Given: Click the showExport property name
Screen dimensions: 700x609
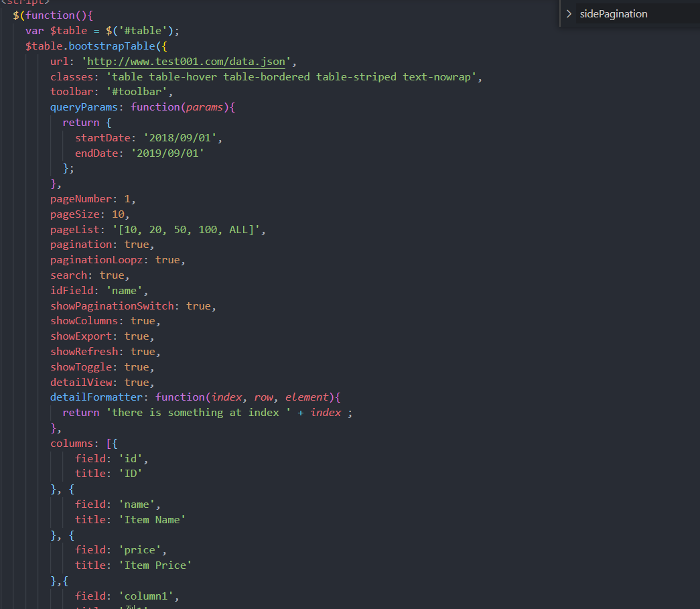Looking at the screenshot, I should click(x=80, y=336).
